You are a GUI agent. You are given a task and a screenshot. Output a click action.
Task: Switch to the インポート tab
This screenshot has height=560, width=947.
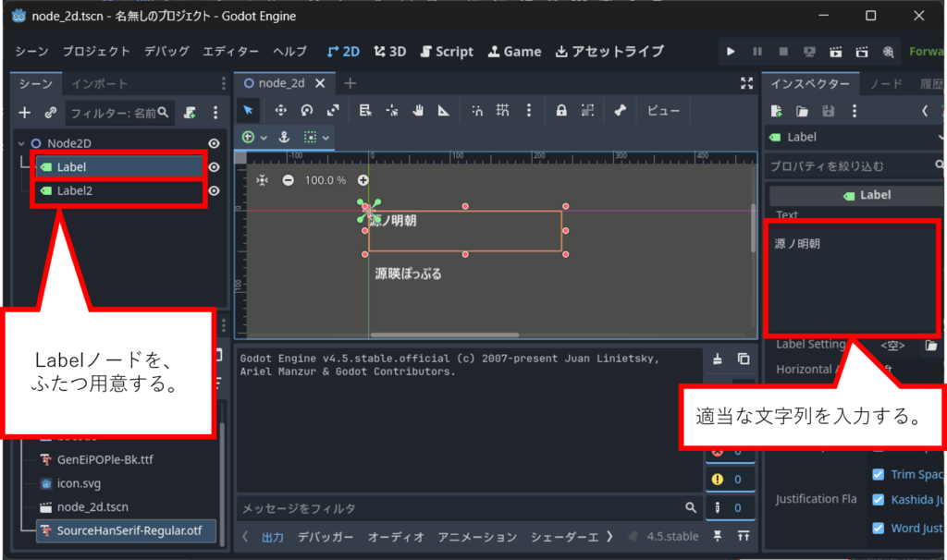coord(100,84)
